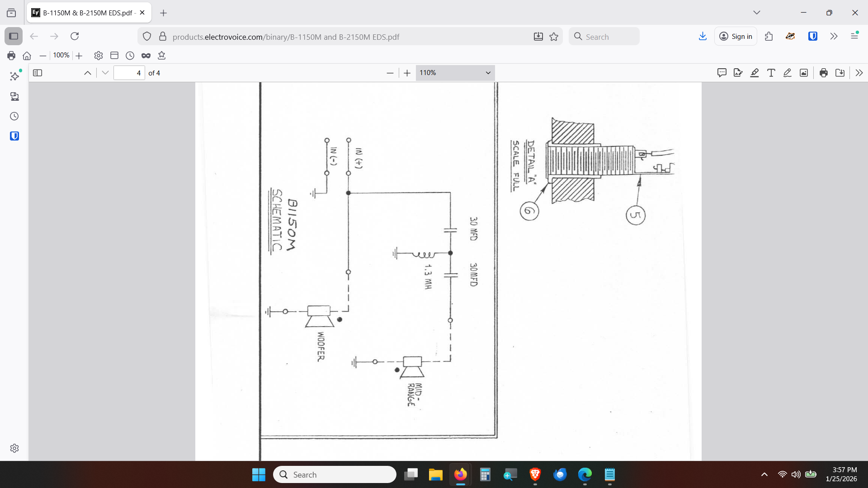Screen dimensions: 868x488
Task: Expand the PDF viewer tools menu
Action: click(859, 73)
